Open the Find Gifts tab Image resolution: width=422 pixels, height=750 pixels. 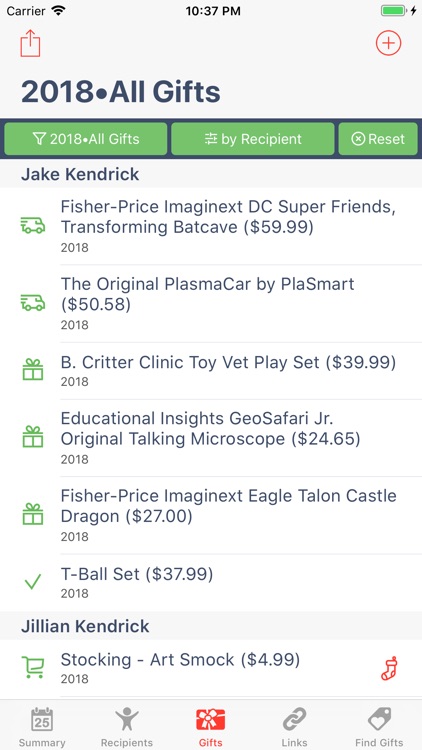click(x=379, y=727)
